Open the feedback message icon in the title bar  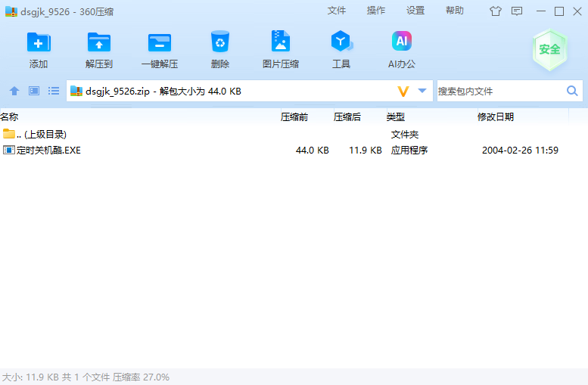click(517, 11)
